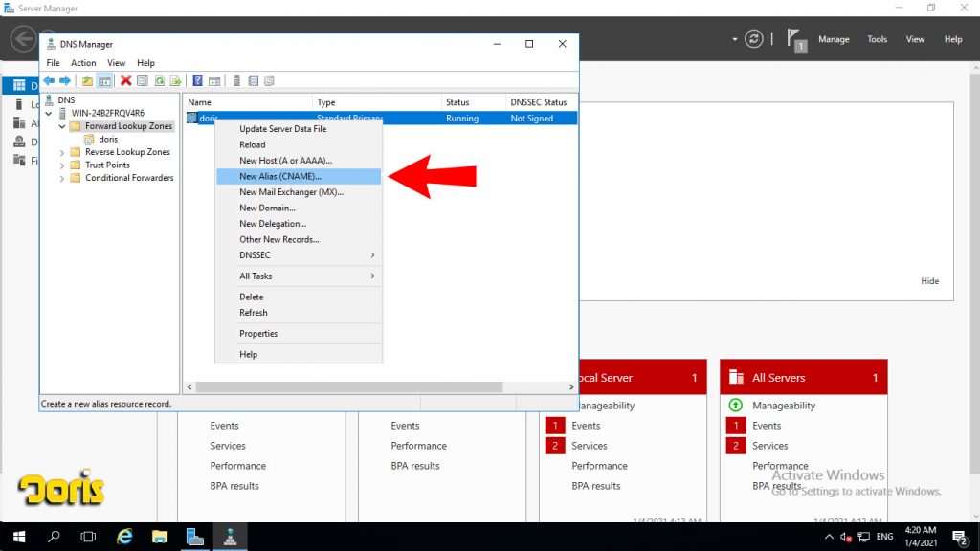Select New Domain from the context menu

299,208
